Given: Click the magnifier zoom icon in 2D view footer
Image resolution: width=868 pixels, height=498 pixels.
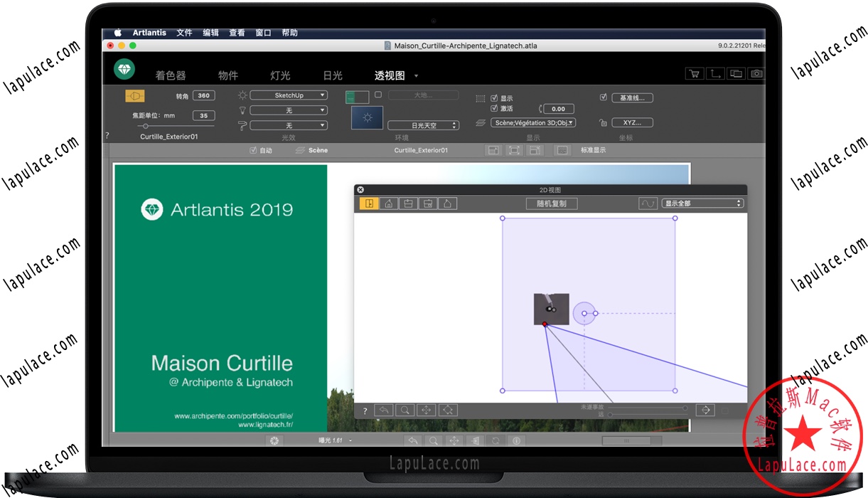Looking at the screenshot, I should tap(405, 410).
